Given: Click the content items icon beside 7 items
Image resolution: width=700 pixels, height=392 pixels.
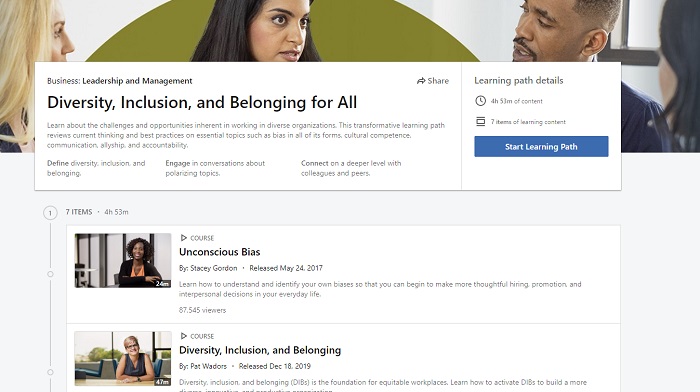Looking at the screenshot, I should click(480, 121).
